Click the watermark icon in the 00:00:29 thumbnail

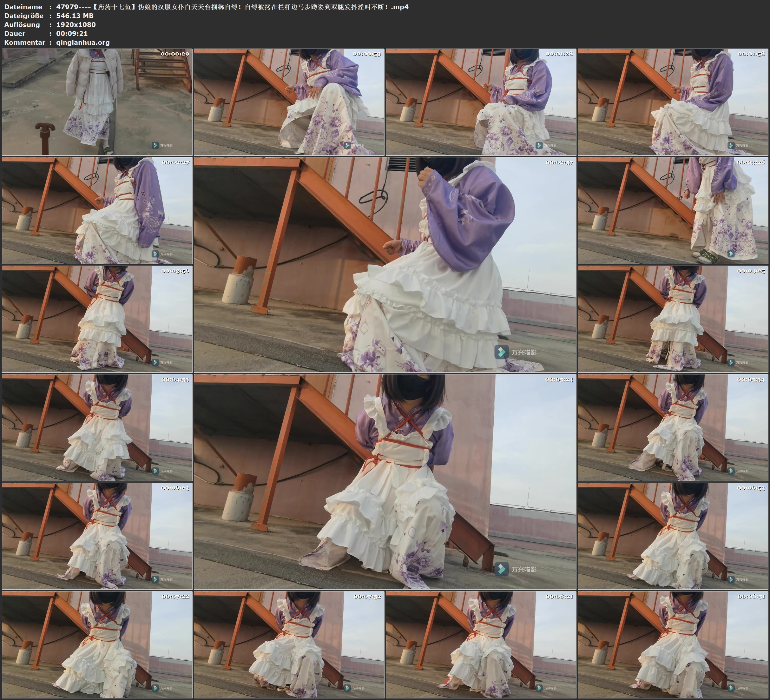[x=155, y=145]
